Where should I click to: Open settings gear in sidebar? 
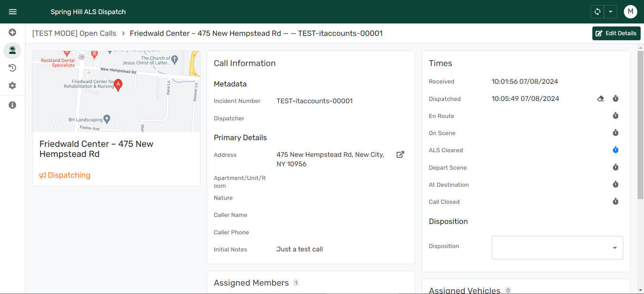[12, 86]
